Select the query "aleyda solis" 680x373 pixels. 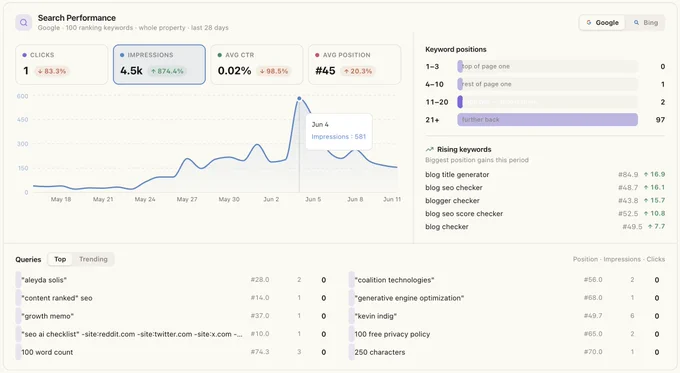[x=171, y=280]
